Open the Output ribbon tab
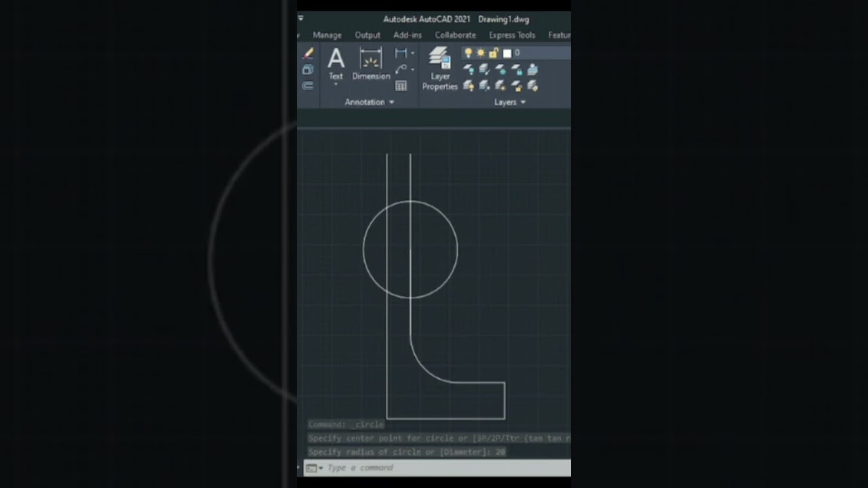This screenshot has width=868, height=488. click(x=368, y=35)
